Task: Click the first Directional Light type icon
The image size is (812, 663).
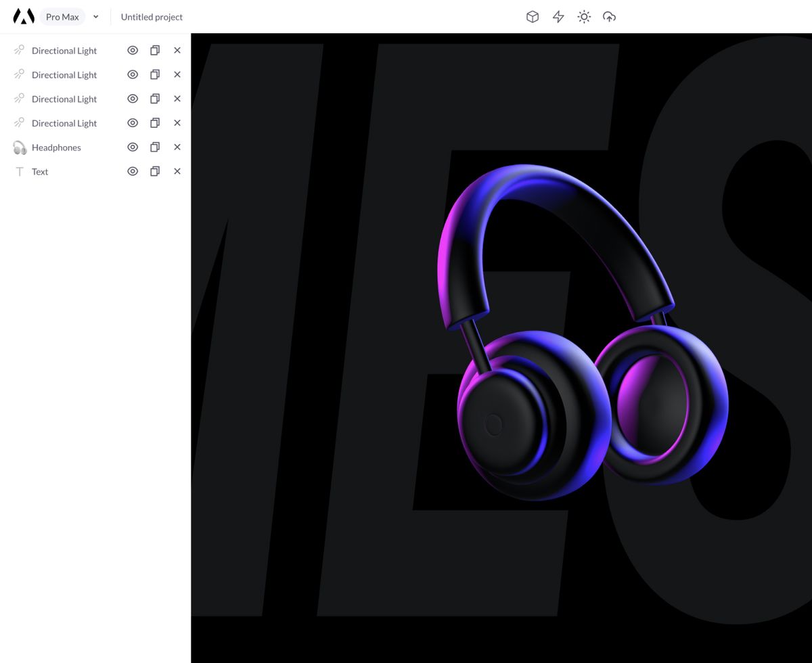Action: pyautogui.click(x=20, y=50)
